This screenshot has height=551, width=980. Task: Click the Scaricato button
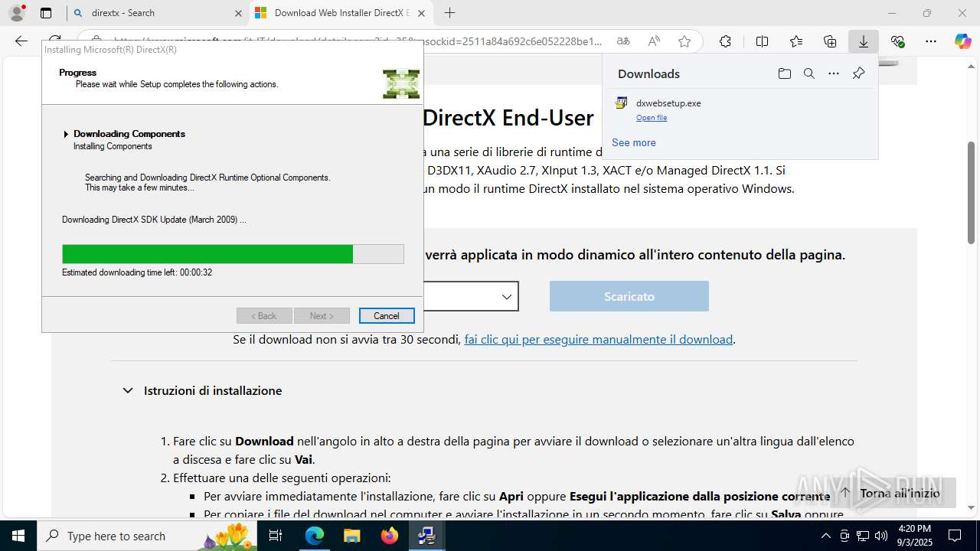tap(629, 296)
